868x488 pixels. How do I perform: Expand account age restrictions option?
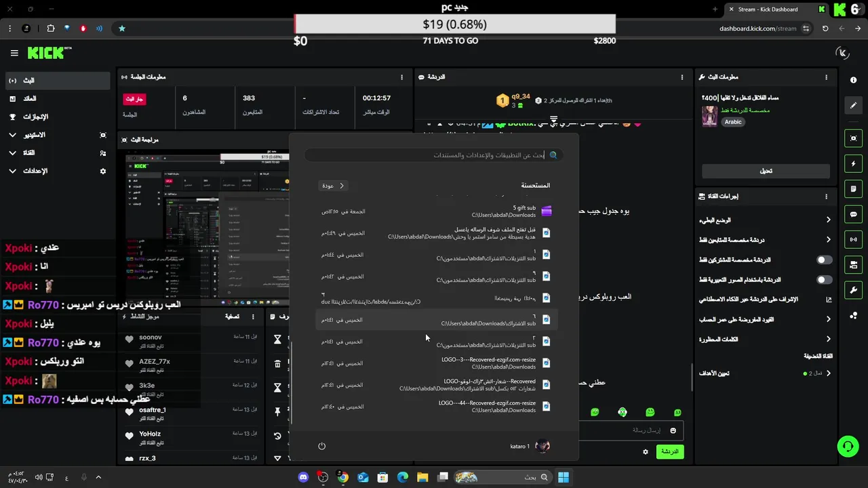pos(766,319)
